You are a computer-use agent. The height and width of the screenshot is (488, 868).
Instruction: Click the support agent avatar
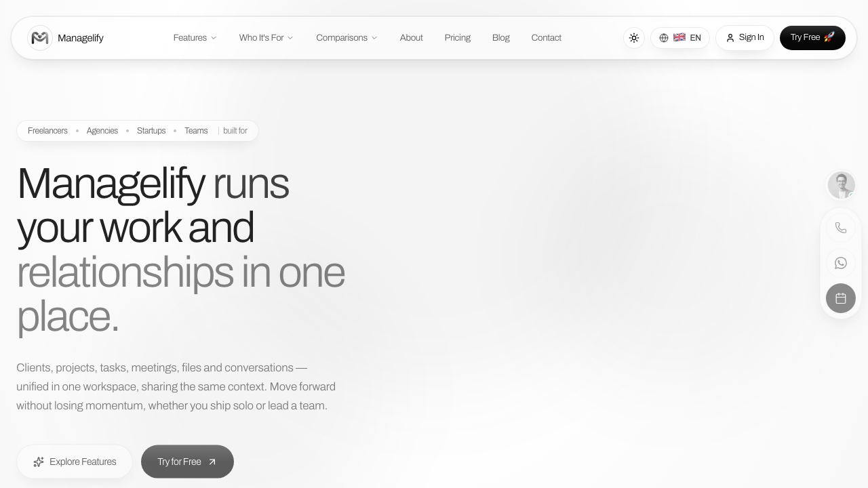tap(841, 185)
